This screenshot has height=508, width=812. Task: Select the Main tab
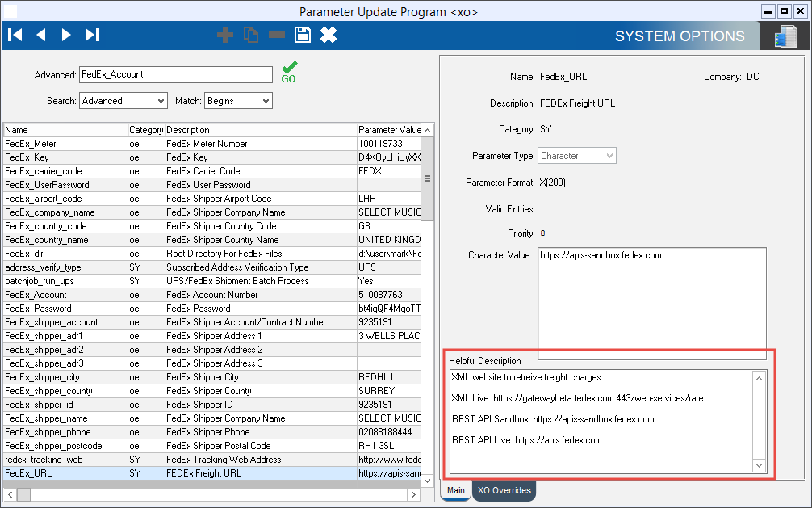[x=455, y=490]
